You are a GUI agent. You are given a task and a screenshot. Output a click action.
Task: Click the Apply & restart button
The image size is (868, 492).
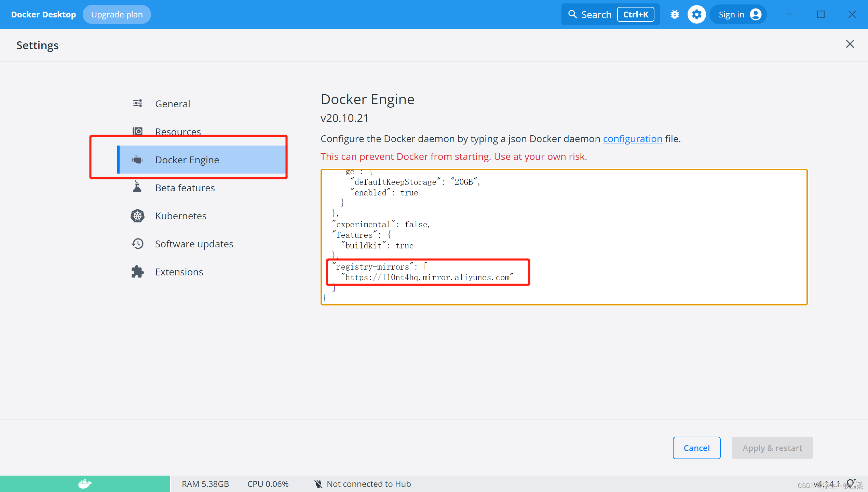pos(772,448)
